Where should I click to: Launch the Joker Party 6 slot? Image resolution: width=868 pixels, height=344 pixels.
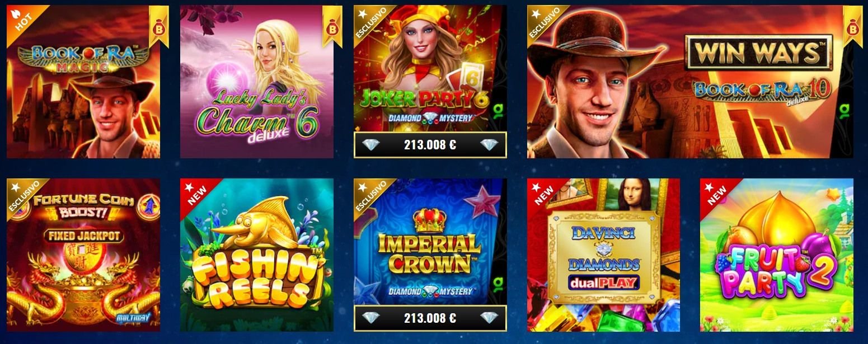pos(430,69)
